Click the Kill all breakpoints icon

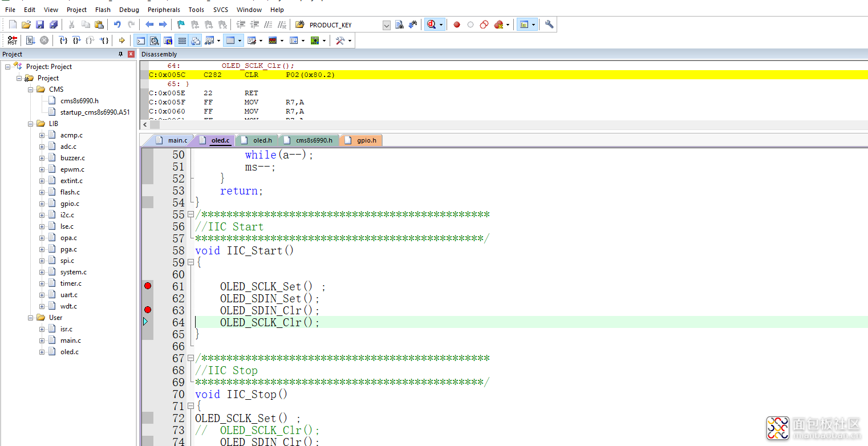click(x=499, y=25)
